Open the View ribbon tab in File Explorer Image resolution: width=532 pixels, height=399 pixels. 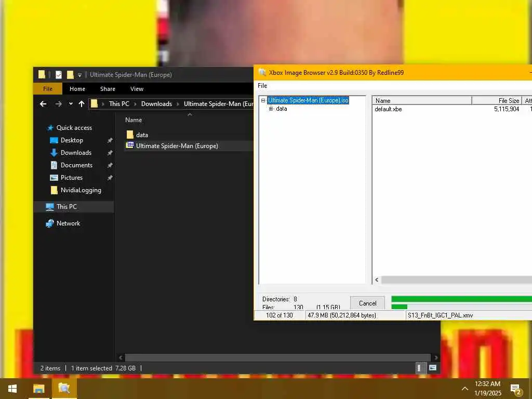click(137, 88)
